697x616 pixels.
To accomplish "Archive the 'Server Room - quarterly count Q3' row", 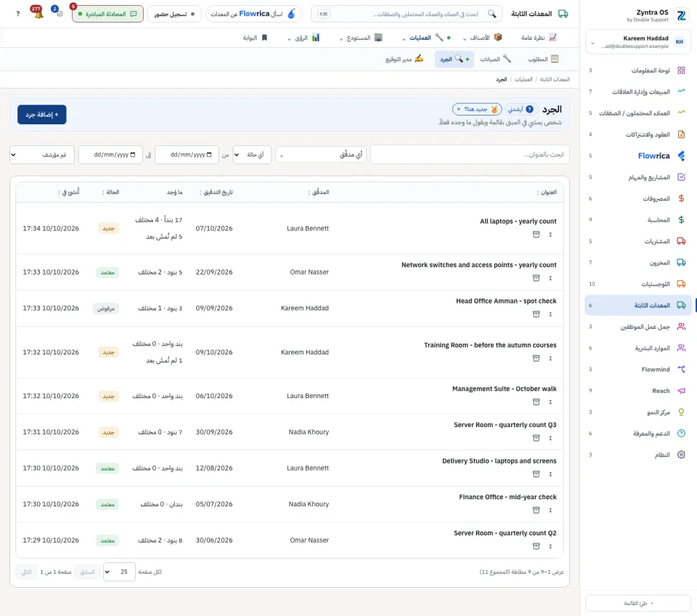I will point(536,438).
